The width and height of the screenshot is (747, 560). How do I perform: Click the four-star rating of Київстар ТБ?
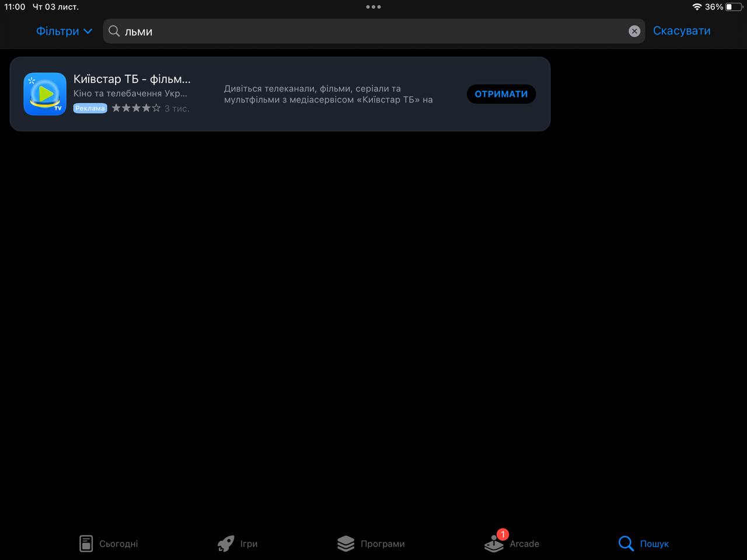click(x=136, y=108)
